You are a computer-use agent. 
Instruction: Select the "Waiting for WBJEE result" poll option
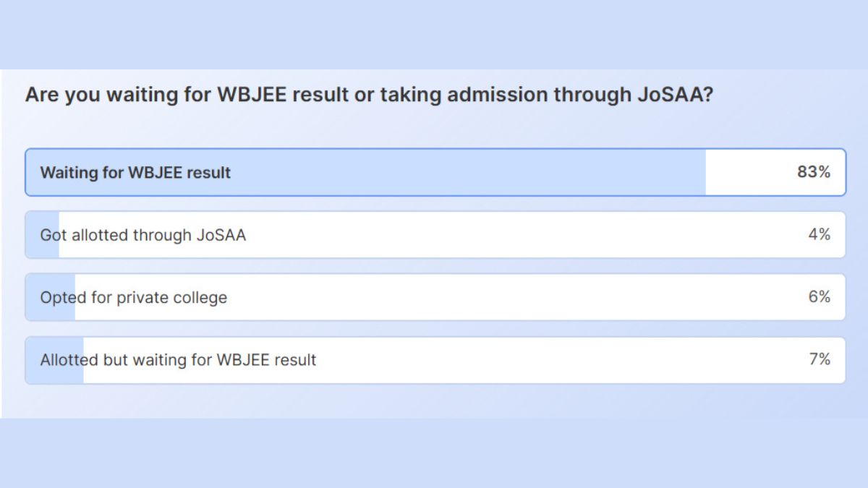pyautogui.click(x=362, y=172)
